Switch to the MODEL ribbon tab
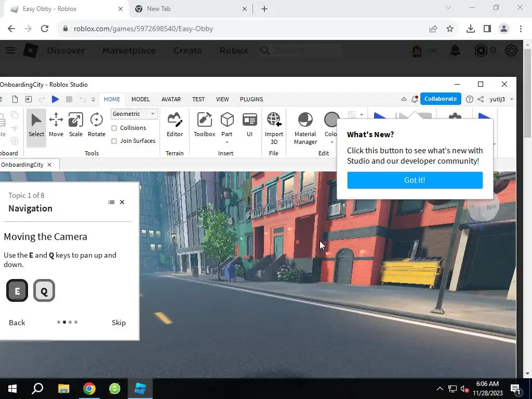The image size is (532, 399). click(140, 99)
